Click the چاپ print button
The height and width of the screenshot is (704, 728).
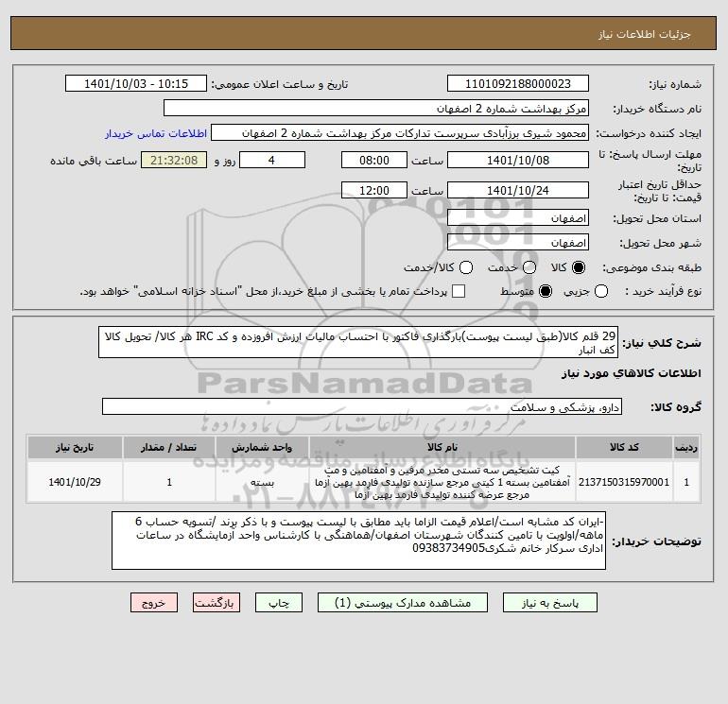[279, 603]
